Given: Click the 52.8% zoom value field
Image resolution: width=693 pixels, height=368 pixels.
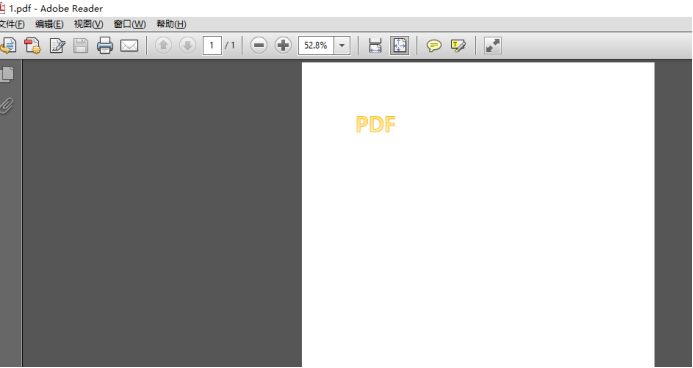Looking at the screenshot, I should (x=316, y=46).
